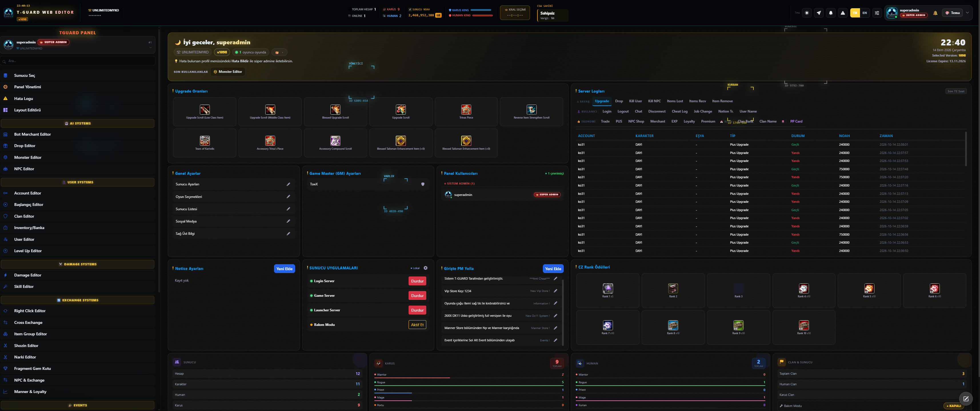Open the sliders settings icon in header
Screen dimensions: 980x411
point(877,13)
